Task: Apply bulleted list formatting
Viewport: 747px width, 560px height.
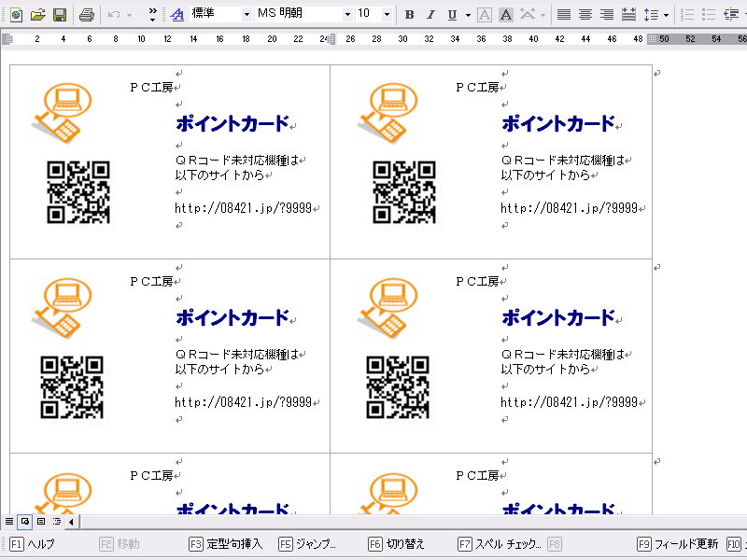Action: (x=709, y=15)
